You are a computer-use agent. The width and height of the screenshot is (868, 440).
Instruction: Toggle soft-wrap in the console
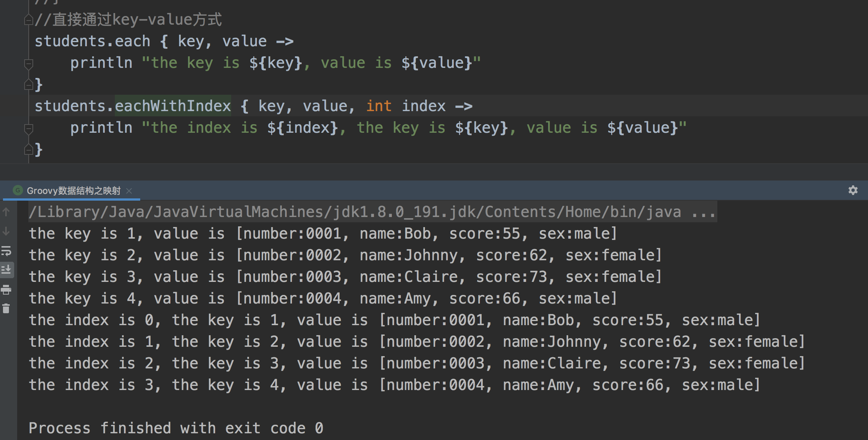click(x=6, y=251)
